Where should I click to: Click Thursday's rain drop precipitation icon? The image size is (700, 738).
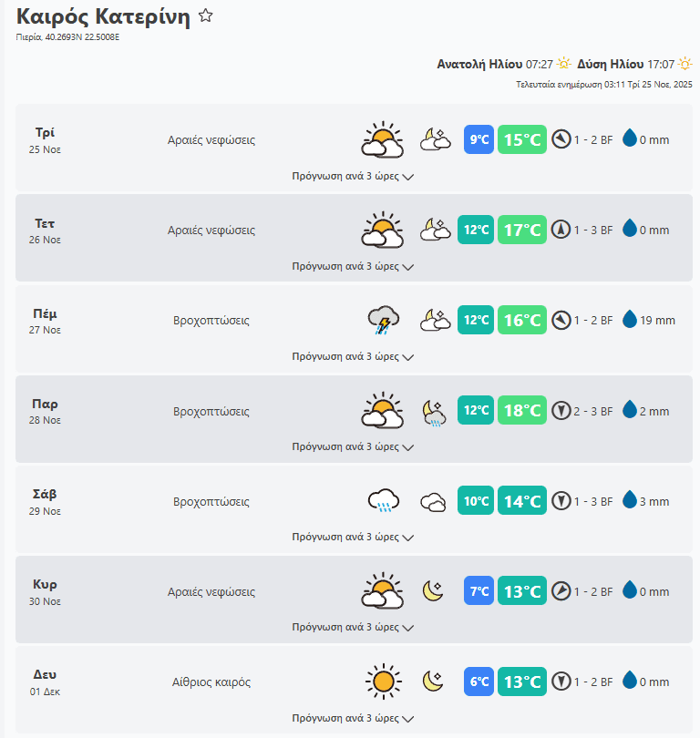tap(630, 320)
